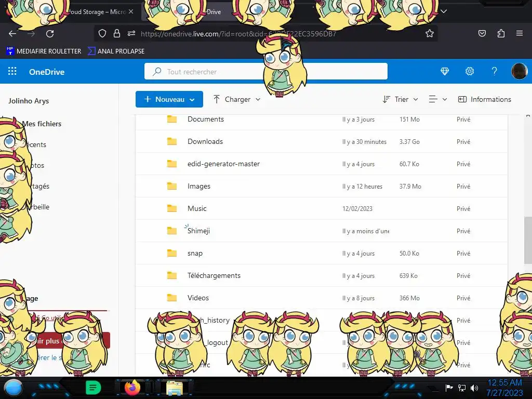Click the Jolinho Arys account name
This screenshot has width=532, height=399.
(29, 101)
